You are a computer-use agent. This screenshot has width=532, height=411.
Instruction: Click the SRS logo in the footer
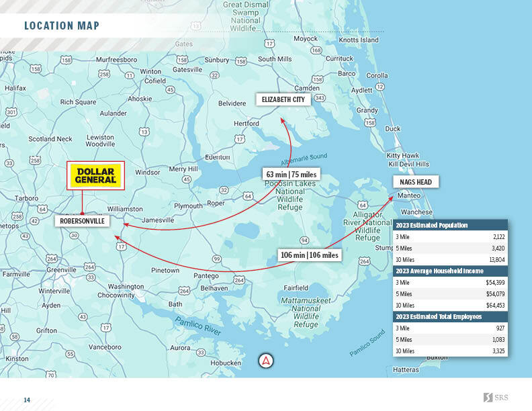tap(496, 398)
